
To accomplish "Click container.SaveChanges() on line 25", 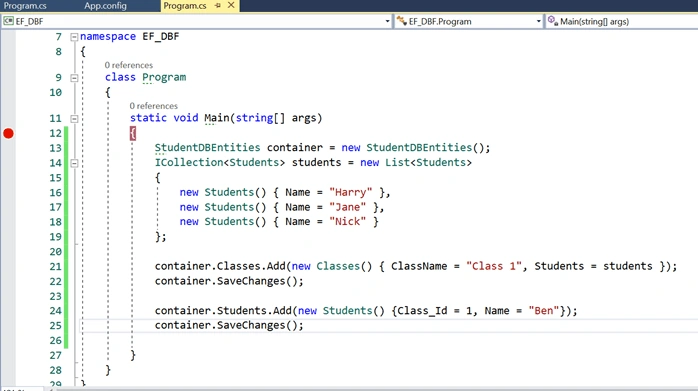I will tap(229, 326).
